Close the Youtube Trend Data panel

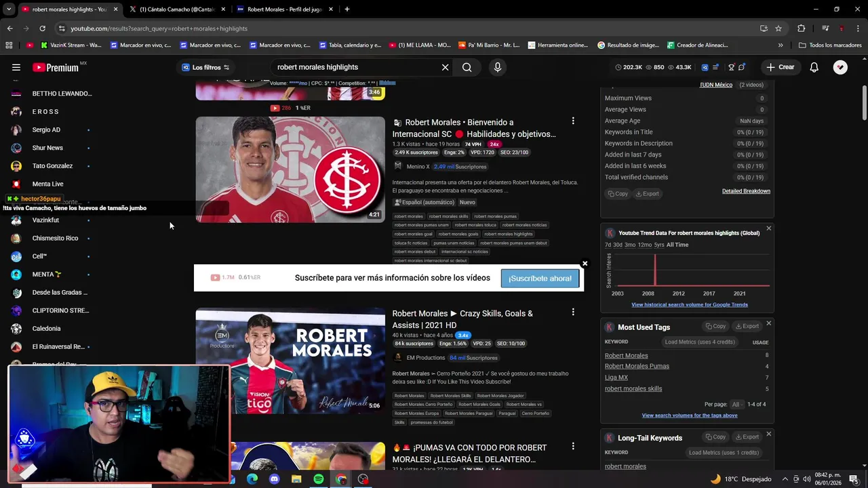click(x=768, y=228)
